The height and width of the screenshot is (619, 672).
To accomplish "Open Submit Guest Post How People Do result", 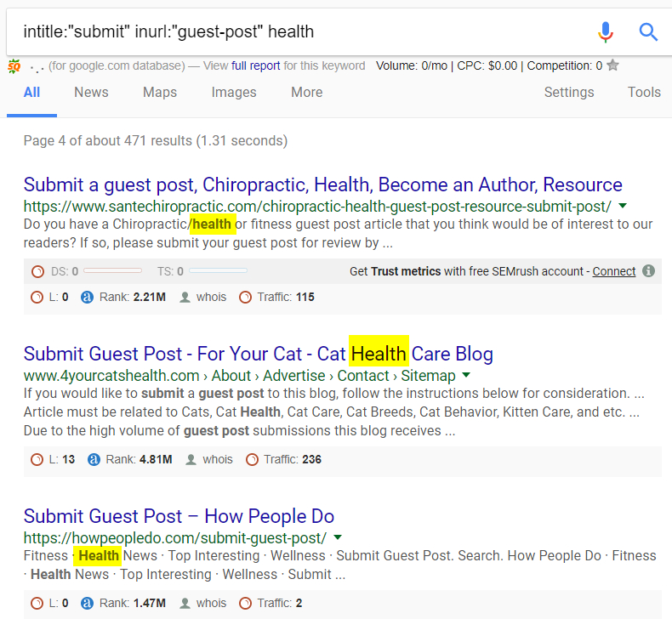I will click(179, 516).
